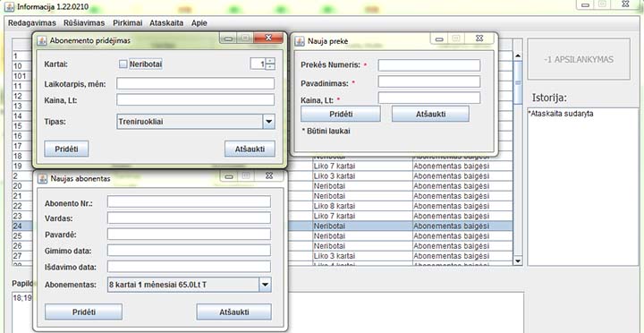
Task: Open the Tipas Treniruokliai dropdown
Action: pos(268,122)
